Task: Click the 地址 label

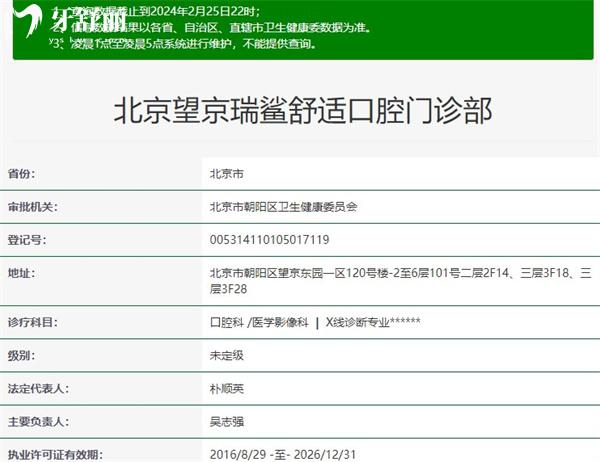Action: tap(21, 273)
